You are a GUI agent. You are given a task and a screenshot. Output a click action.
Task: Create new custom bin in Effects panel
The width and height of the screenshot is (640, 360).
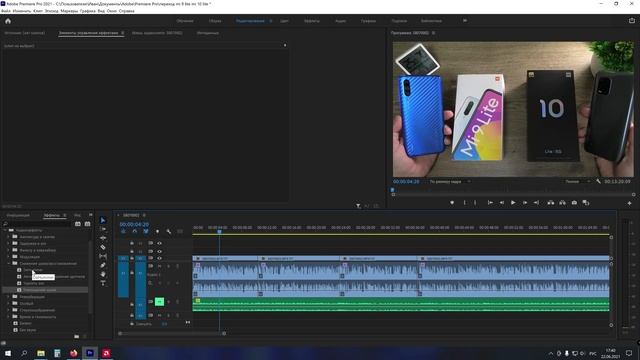click(x=77, y=336)
